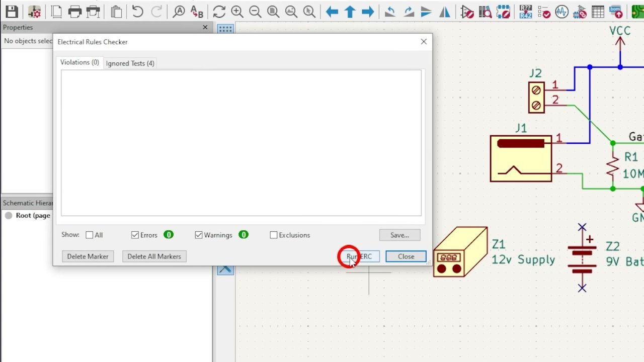Switch to the Violations (0) tab

tap(79, 62)
